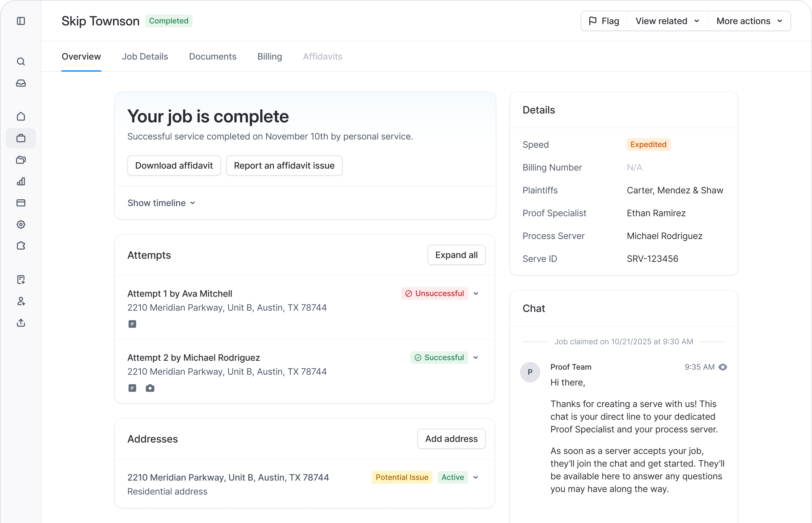Viewport: 812px width, 523px height.
Task: Open the inbox sidebar icon
Action: 21,83
